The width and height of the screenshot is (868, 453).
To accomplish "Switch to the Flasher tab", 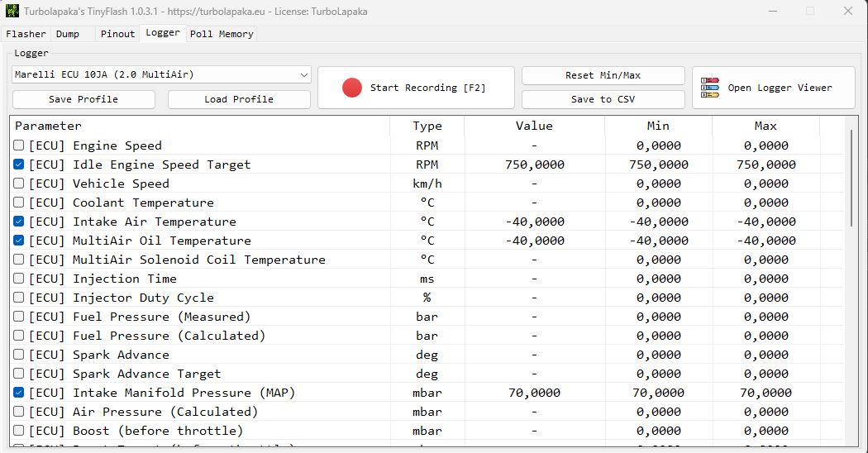I will 26,34.
